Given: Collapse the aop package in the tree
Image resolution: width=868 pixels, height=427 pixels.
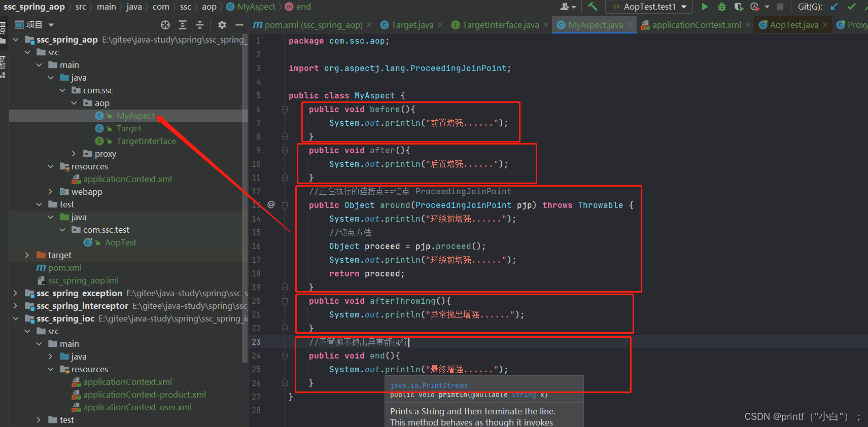Looking at the screenshot, I should (74, 103).
